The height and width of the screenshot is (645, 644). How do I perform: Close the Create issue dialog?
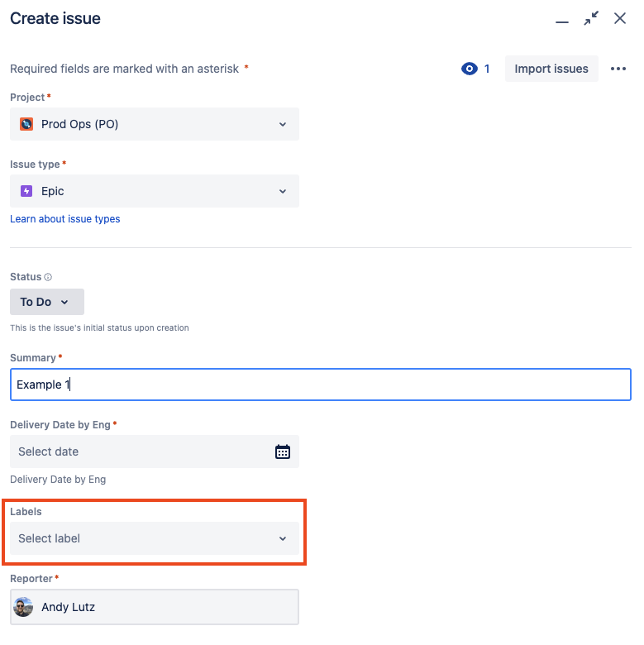tap(620, 18)
